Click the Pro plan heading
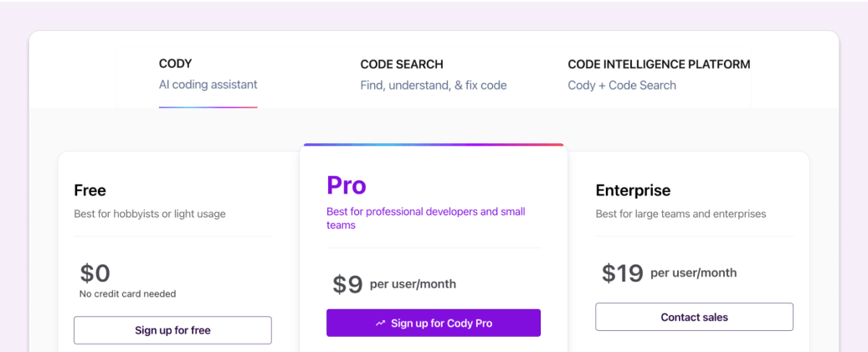868x352 pixels. [347, 185]
